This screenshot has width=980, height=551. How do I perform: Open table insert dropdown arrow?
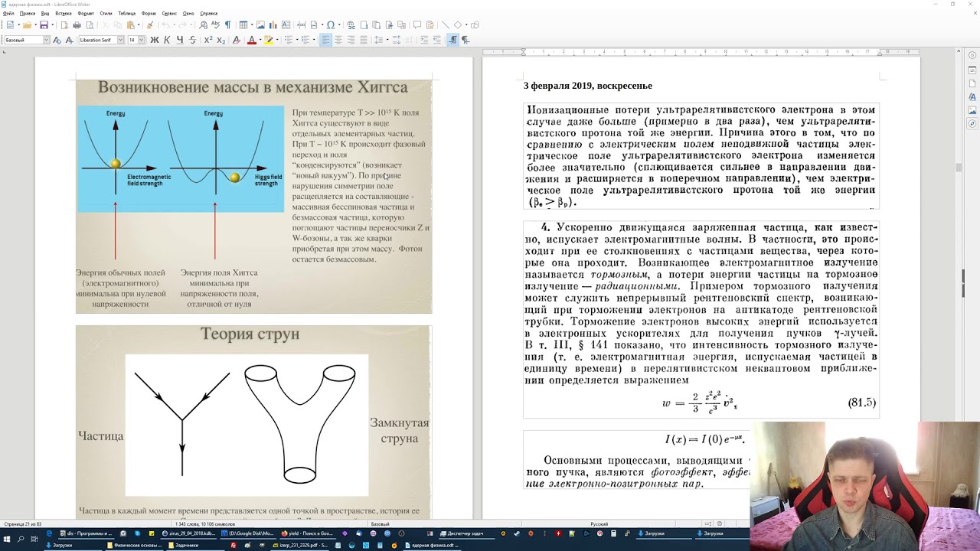[251, 25]
